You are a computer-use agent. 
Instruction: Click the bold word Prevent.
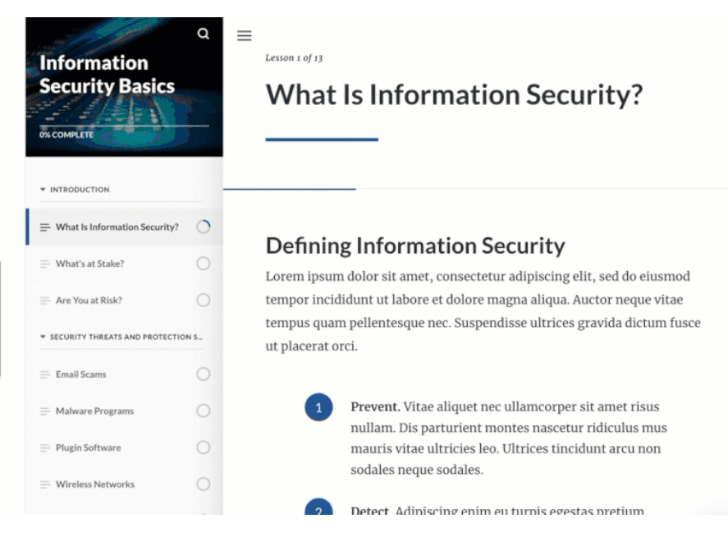(375, 406)
